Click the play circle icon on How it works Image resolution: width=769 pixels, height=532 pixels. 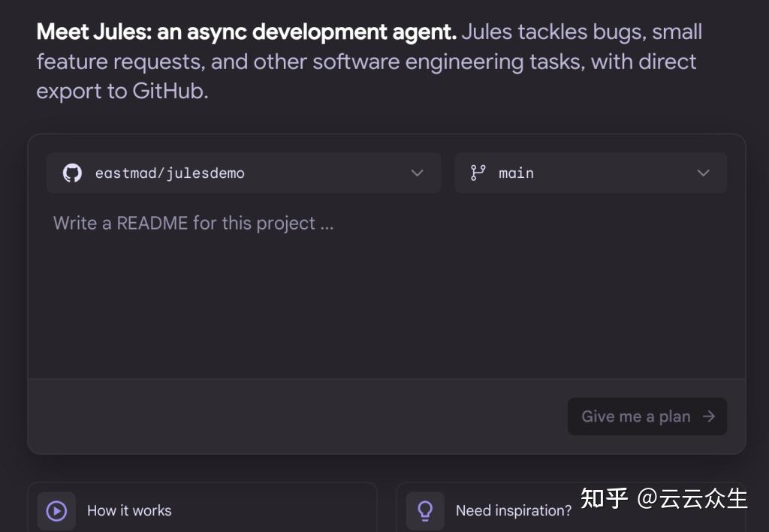click(56, 510)
